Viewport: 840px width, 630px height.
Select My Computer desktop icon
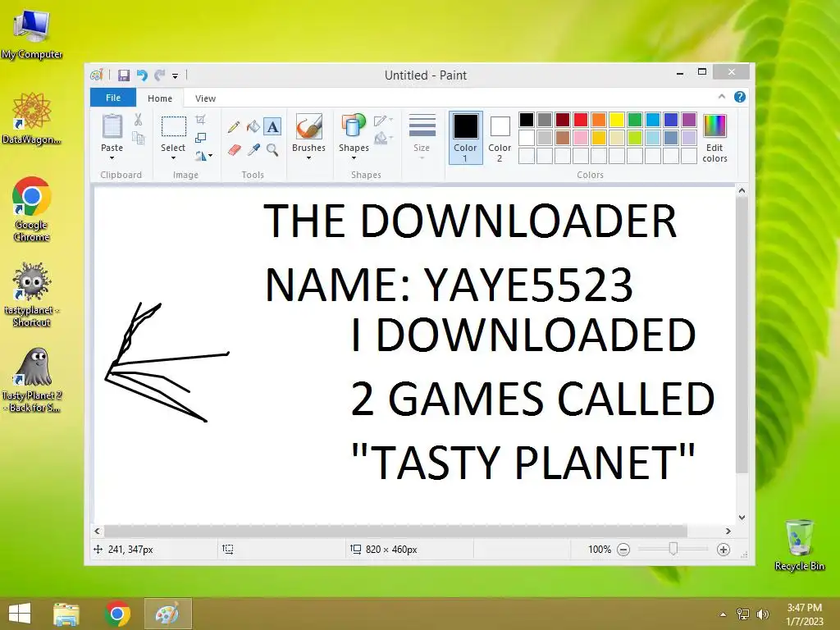(x=32, y=33)
